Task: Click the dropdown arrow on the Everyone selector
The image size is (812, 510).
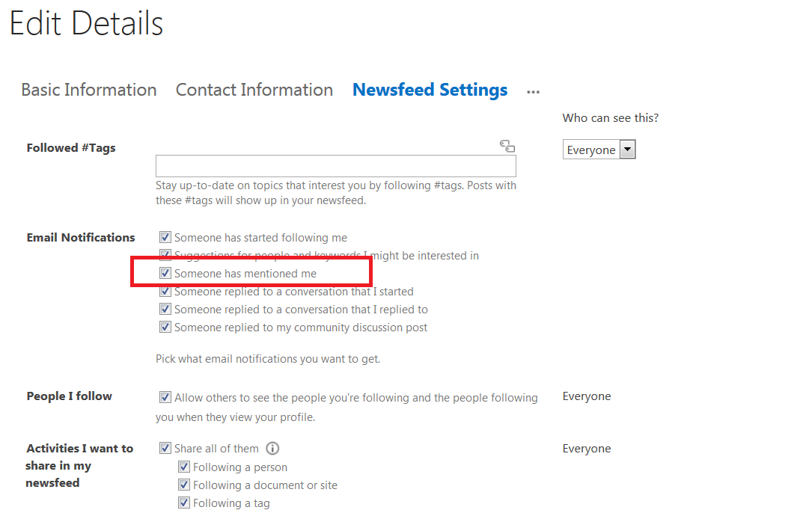Action: 627,149
